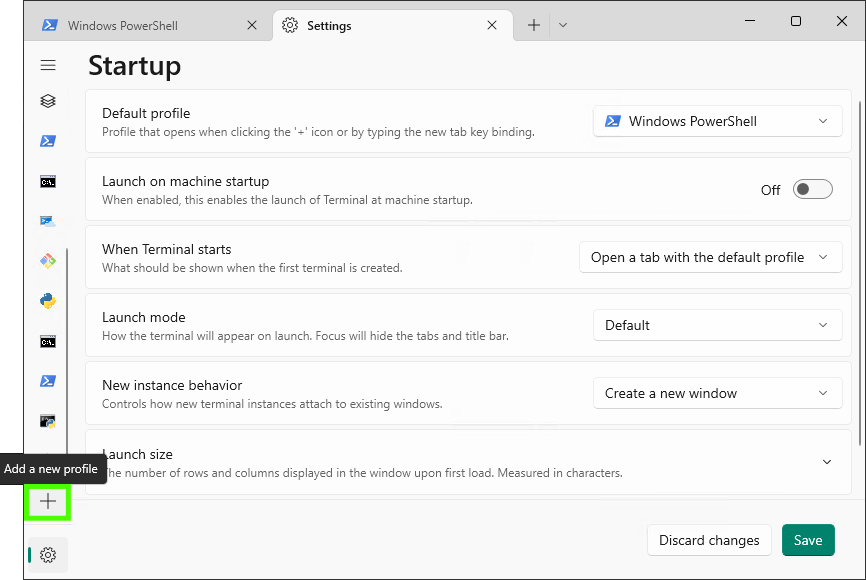Open the Launch mode dropdown

pos(717,326)
